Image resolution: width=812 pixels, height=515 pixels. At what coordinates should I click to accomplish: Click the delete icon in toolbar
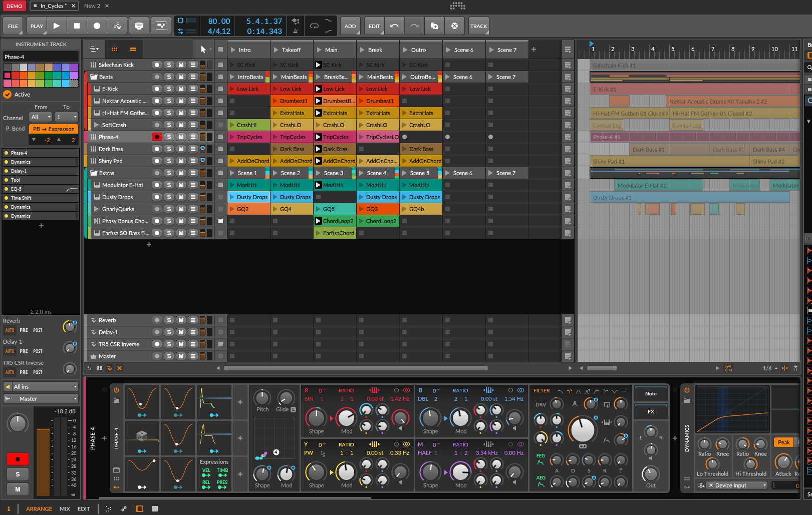pyautogui.click(x=454, y=26)
